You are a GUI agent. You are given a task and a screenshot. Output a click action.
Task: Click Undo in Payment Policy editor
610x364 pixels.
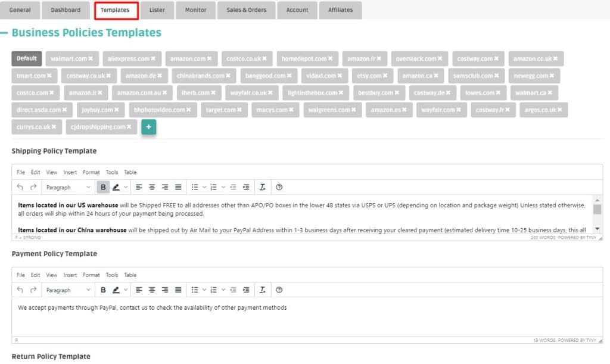(x=20, y=290)
